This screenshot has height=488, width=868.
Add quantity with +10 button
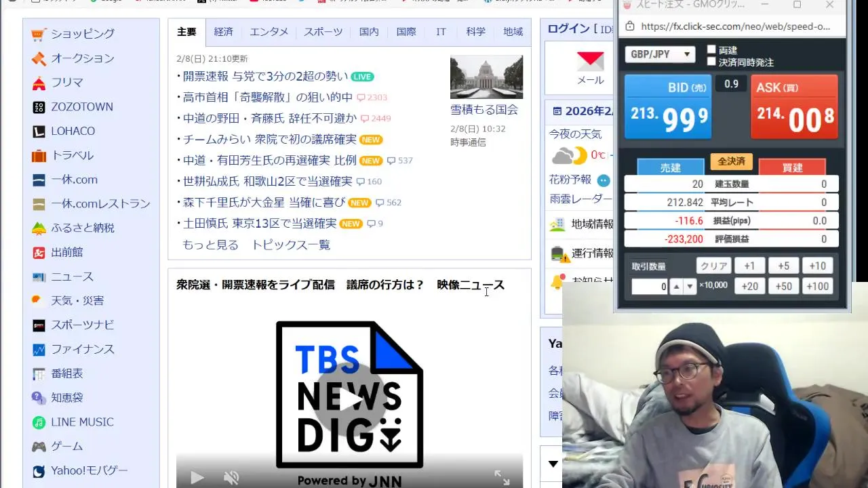tap(818, 266)
